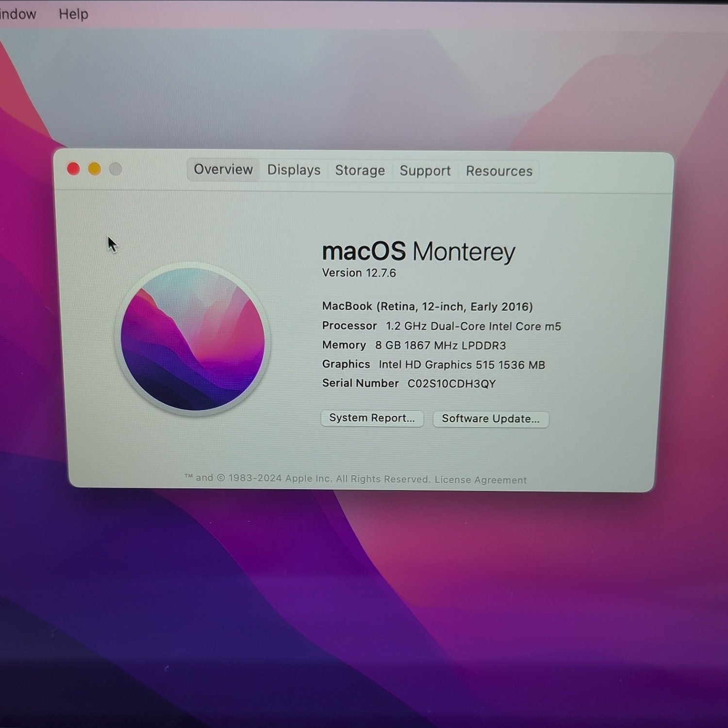Viewport: 728px width, 728px height.
Task: Open the Storage tab
Action: click(x=360, y=170)
